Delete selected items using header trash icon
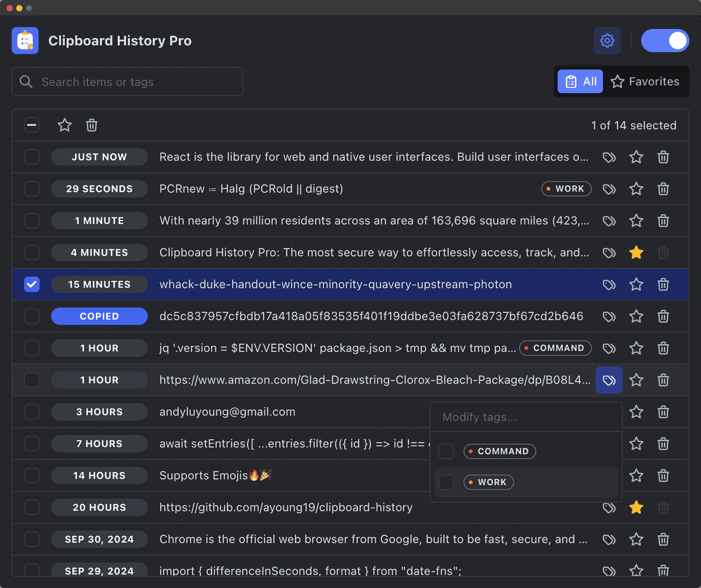Screen dimensions: 701x588 tap(92, 126)
